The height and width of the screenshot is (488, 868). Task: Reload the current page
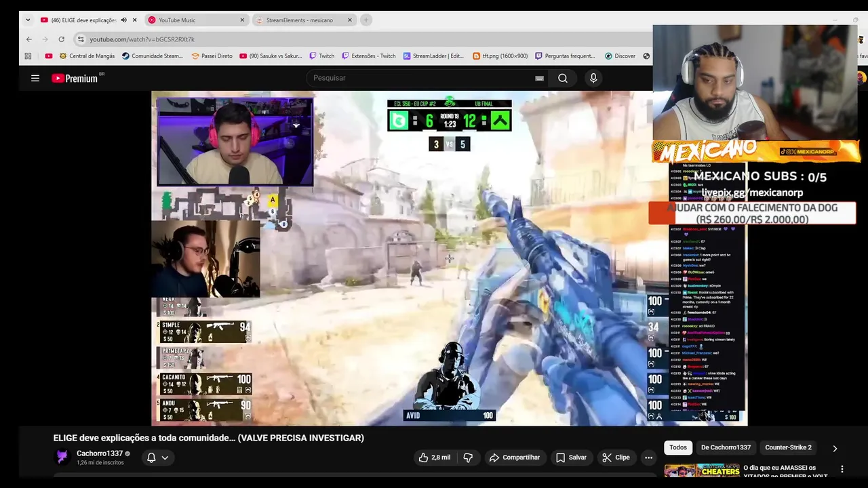point(61,39)
